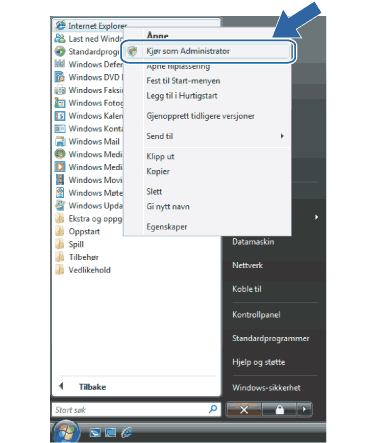The height and width of the screenshot is (443, 374).
Task: Click the Vedlikehold folder label
Action: [90, 270]
